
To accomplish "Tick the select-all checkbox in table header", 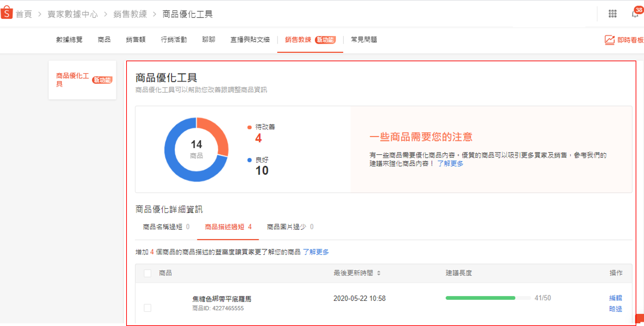I will (147, 273).
